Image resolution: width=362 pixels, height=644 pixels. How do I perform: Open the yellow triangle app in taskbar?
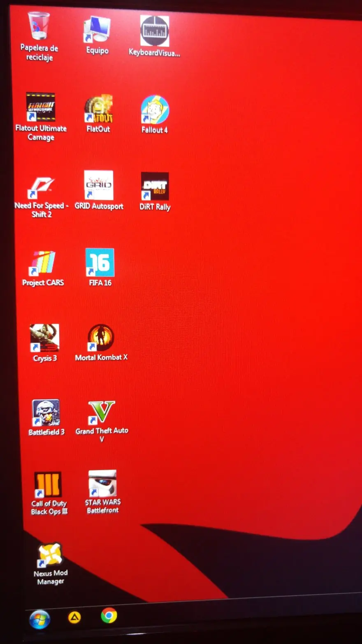[x=74, y=617]
